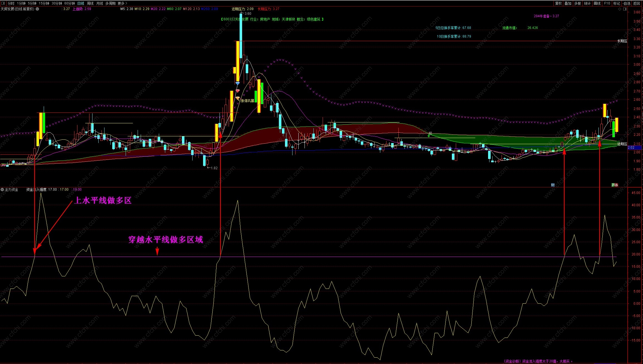The image size is (643, 364).
Task: Switch to 周线 weekly period tab
Action: [90, 3]
